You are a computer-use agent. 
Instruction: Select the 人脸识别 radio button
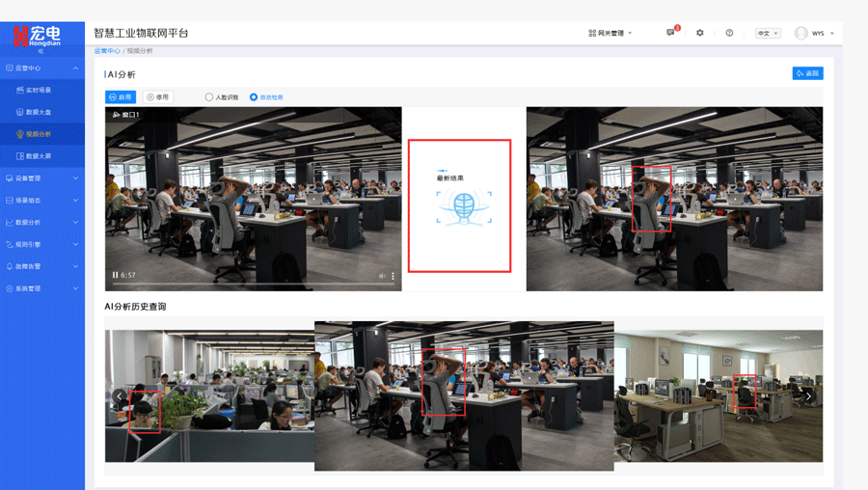coord(209,97)
